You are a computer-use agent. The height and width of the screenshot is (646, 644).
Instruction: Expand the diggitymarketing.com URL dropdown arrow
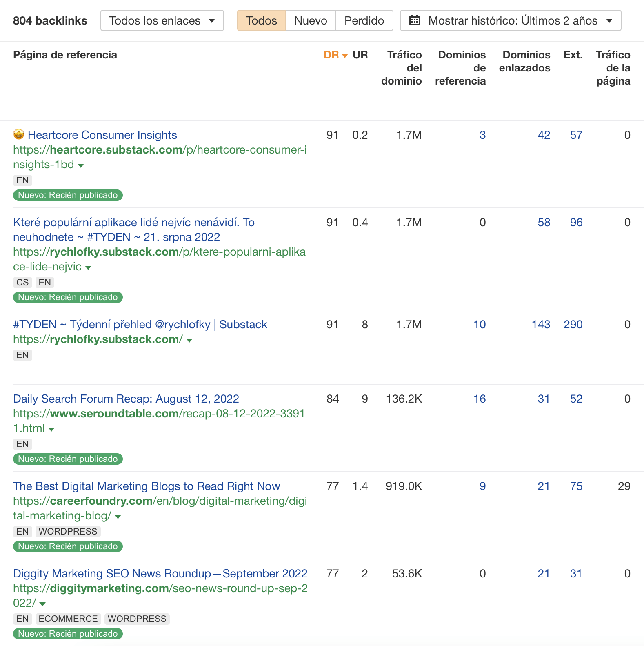[42, 604]
